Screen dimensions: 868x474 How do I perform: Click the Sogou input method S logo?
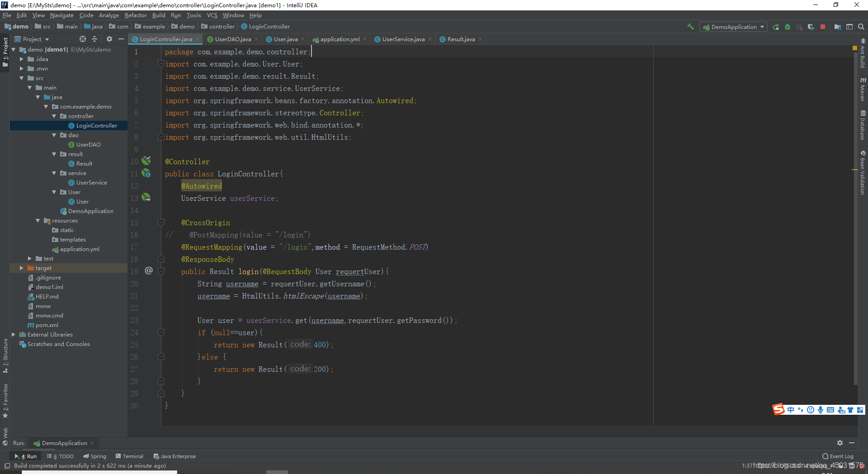point(778,409)
